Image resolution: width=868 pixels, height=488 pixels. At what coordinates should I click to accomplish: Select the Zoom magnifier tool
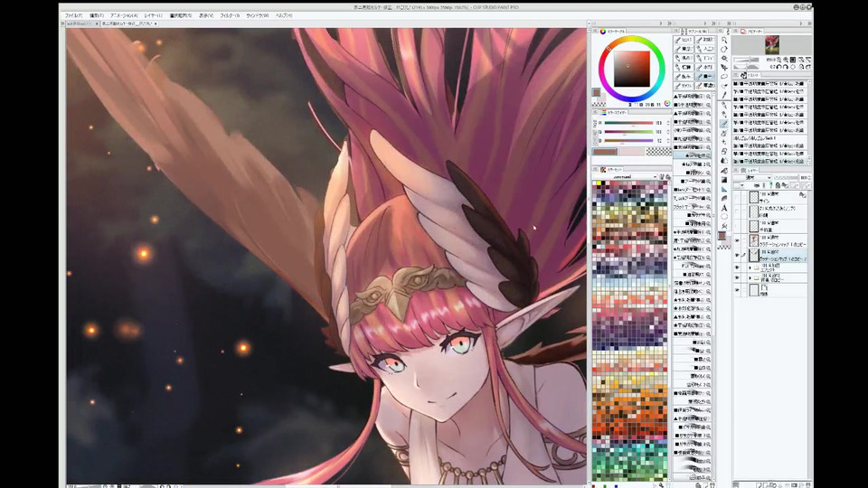pyautogui.click(x=724, y=39)
